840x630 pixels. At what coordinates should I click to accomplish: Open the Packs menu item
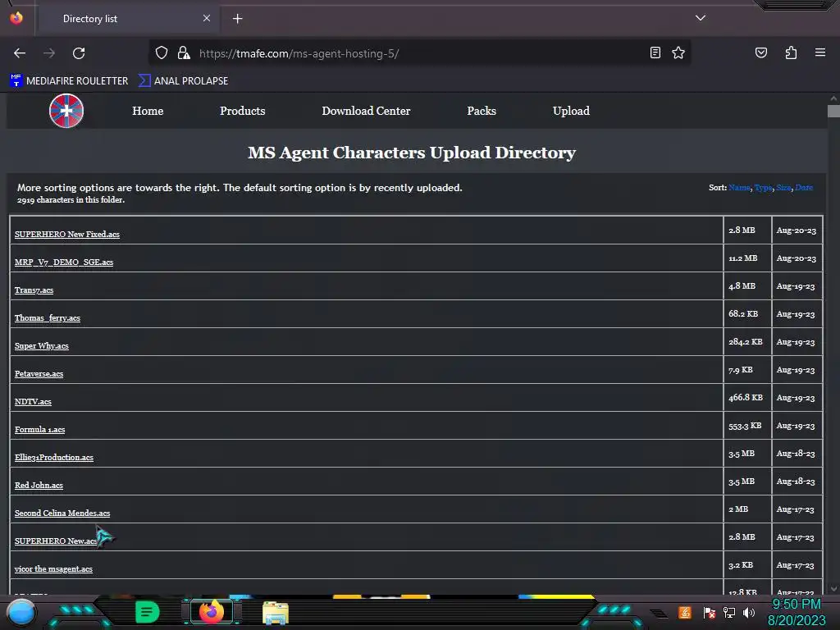coord(482,111)
